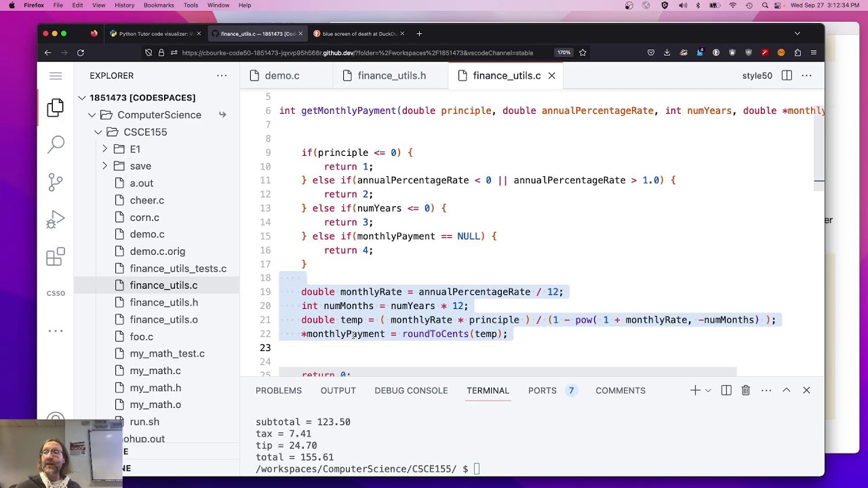Open the Firefox downloads panel
The image size is (868, 488).
(x=667, y=53)
